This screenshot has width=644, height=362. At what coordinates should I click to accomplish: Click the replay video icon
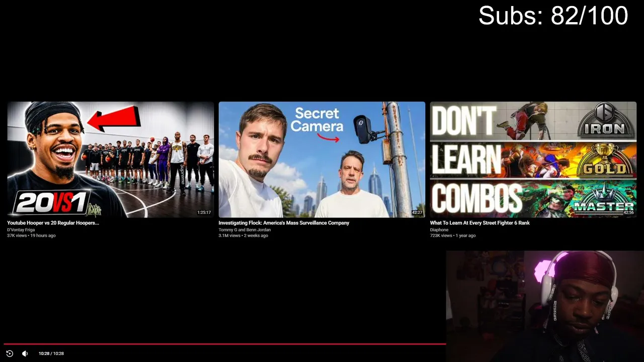10,353
